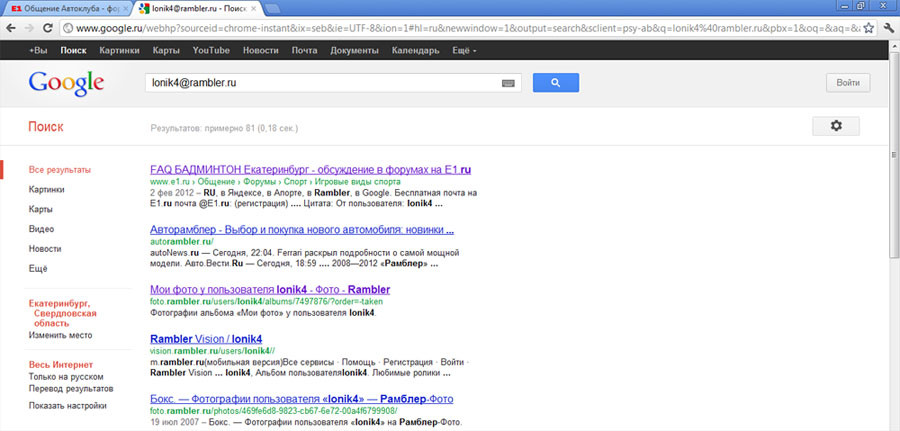Viewport: 900px width, 431px height.
Task: Reload the page with refresh icon
Action: coord(48,28)
